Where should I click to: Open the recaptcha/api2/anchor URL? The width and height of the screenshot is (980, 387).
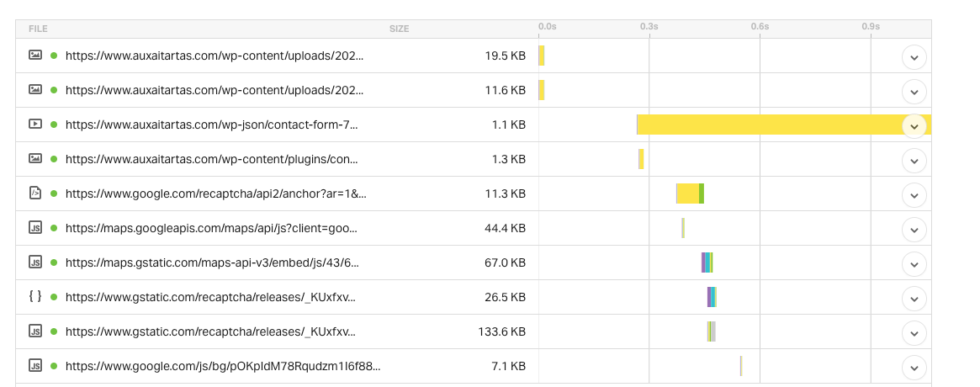point(216,193)
